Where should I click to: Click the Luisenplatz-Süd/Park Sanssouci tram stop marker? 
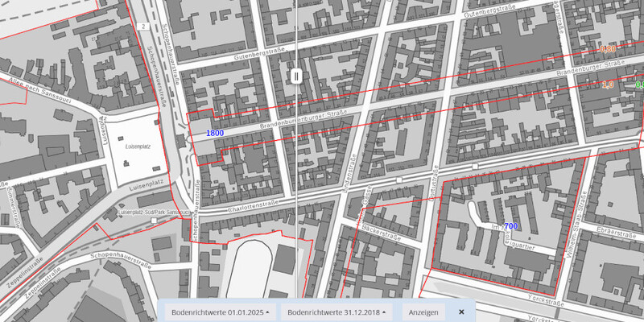[x=154, y=221]
